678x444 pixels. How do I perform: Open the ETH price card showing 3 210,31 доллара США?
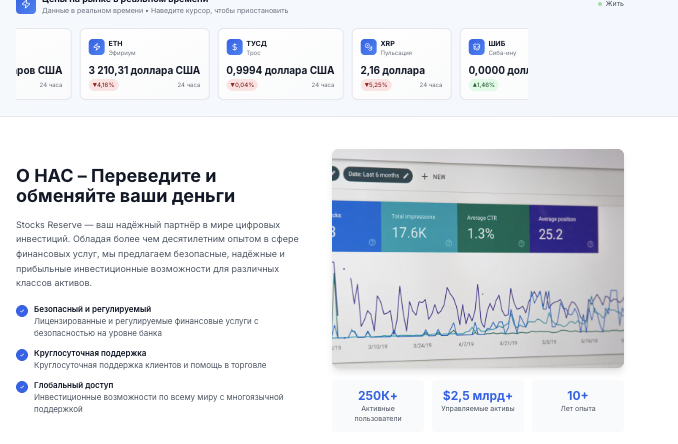pyautogui.click(x=144, y=64)
